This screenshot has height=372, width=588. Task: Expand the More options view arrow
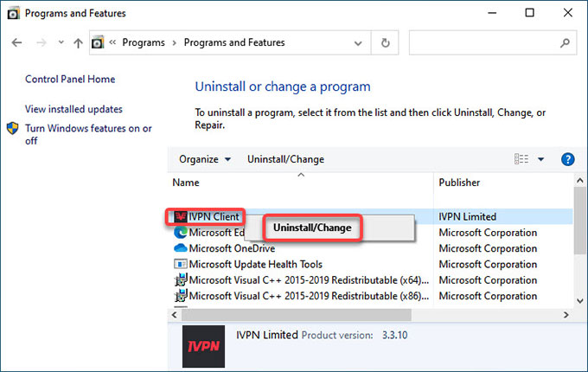point(540,159)
